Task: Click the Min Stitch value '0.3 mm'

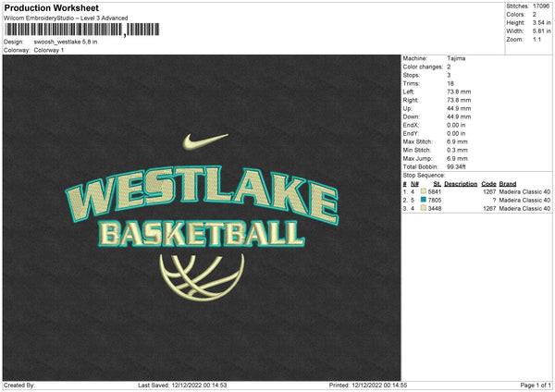Action: tap(457, 150)
